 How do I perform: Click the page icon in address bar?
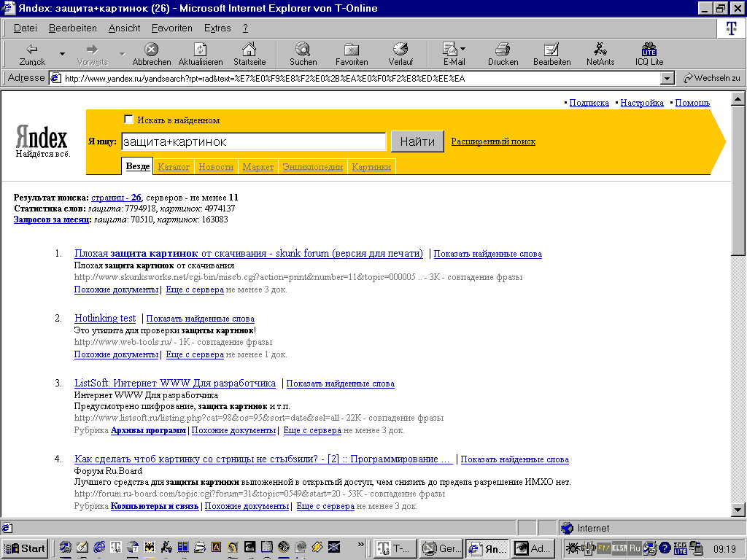[55, 78]
